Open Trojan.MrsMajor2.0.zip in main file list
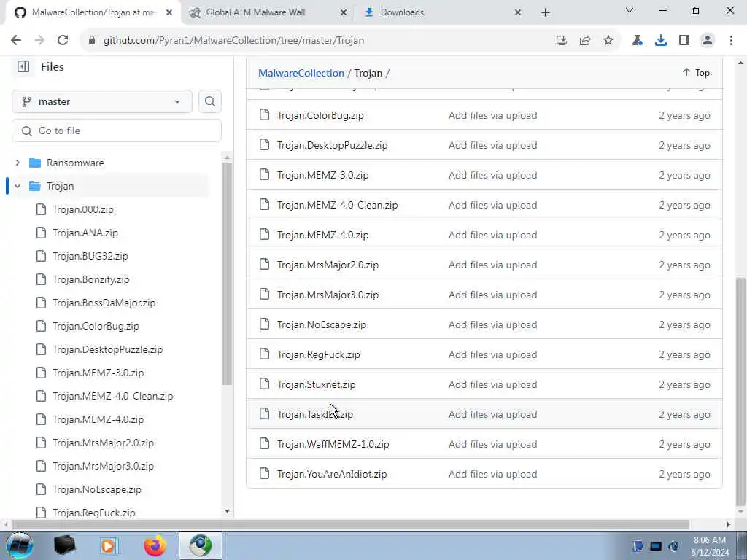This screenshot has height=560, width=747. coord(328,265)
